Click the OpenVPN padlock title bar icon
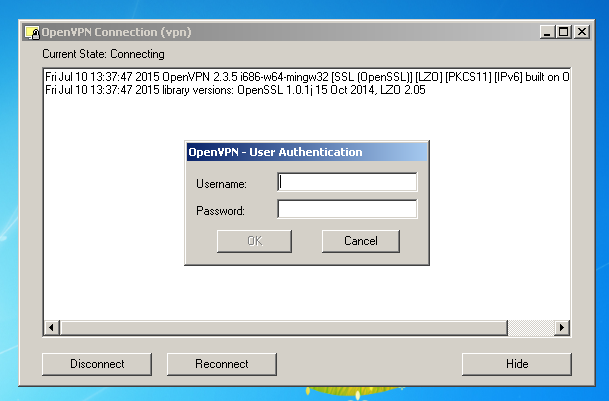 [x=32, y=32]
